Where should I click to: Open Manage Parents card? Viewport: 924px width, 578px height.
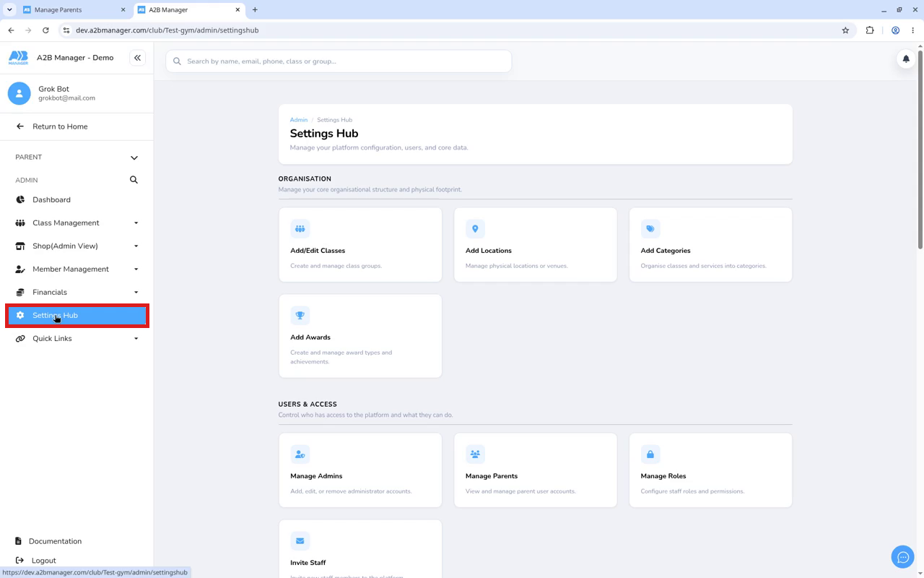pyautogui.click(x=536, y=470)
